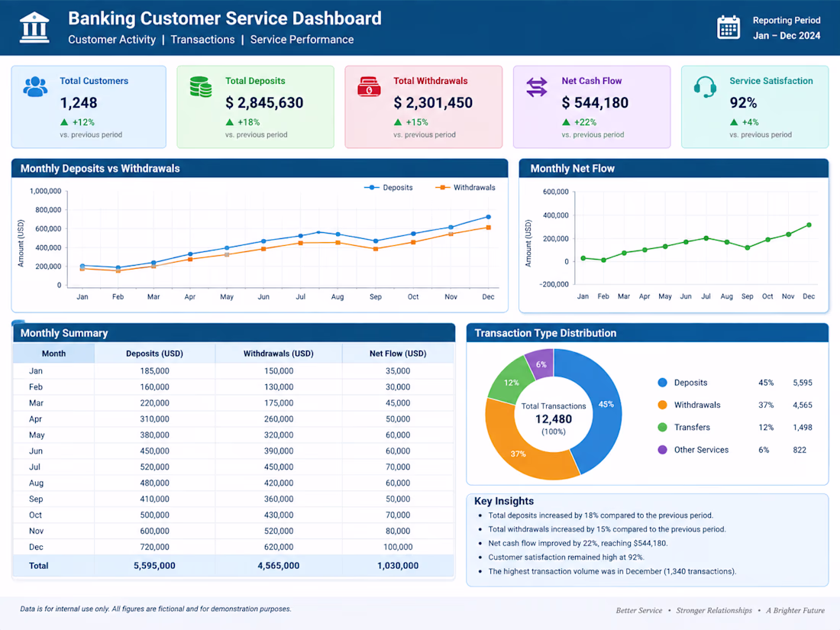Open the Customer Activity section

112,40
